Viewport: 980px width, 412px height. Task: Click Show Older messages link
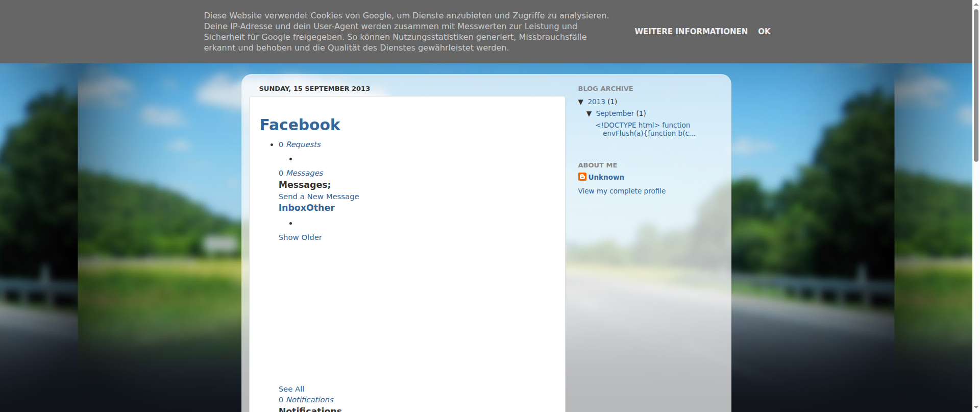[x=300, y=237]
